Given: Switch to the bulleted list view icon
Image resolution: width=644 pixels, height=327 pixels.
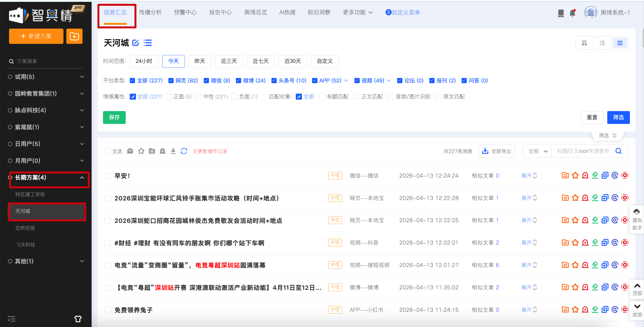Looking at the screenshot, I should pos(602,43).
